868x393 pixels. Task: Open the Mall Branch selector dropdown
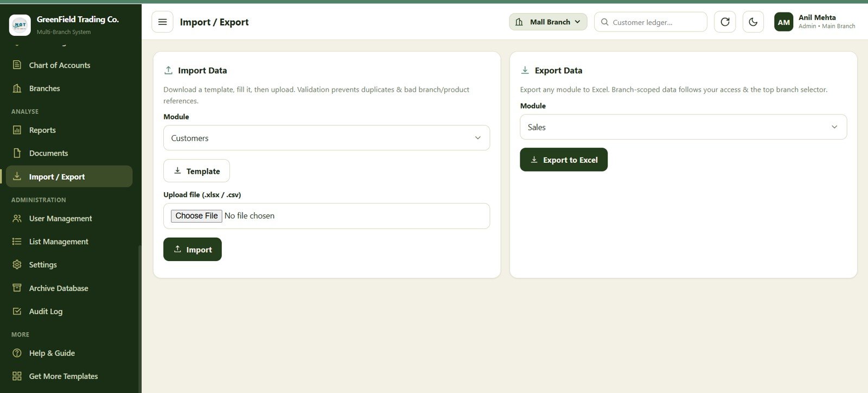pos(548,22)
